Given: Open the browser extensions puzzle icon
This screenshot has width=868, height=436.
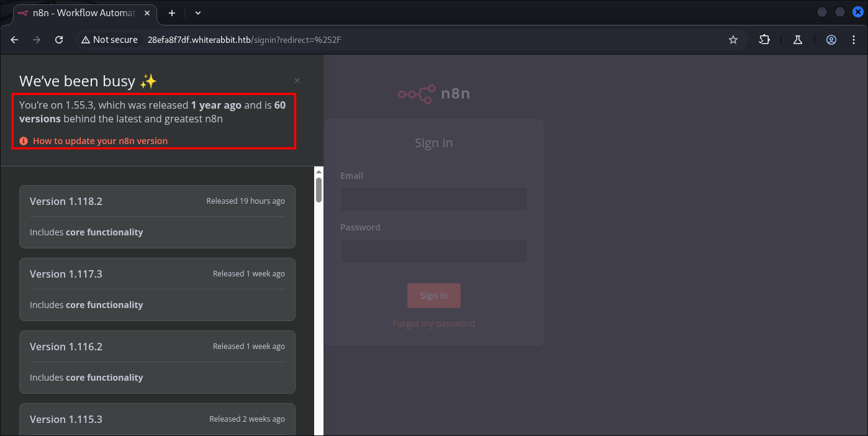Looking at the screenshot, I should (x=764, y=40).
